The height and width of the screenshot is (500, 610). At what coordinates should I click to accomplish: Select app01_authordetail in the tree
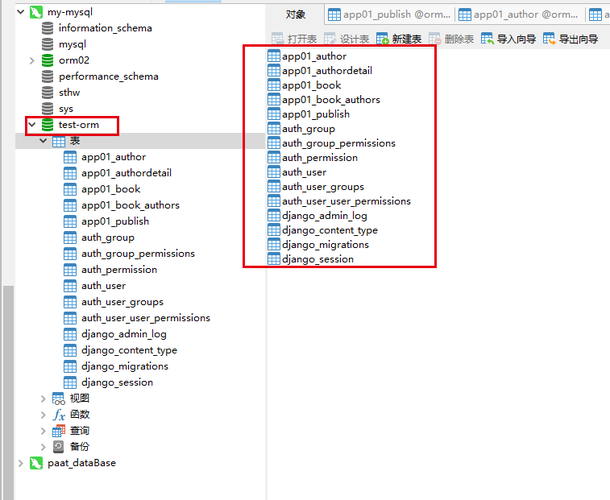click(x=126, y=173)
